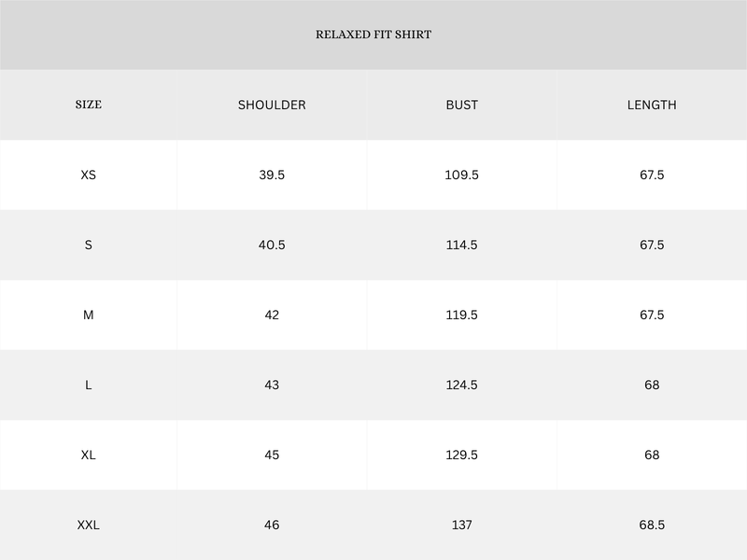The width and height of the screenshot is (747, 560).
Task: Select bust value 119.5
Action: click(461, 315)
